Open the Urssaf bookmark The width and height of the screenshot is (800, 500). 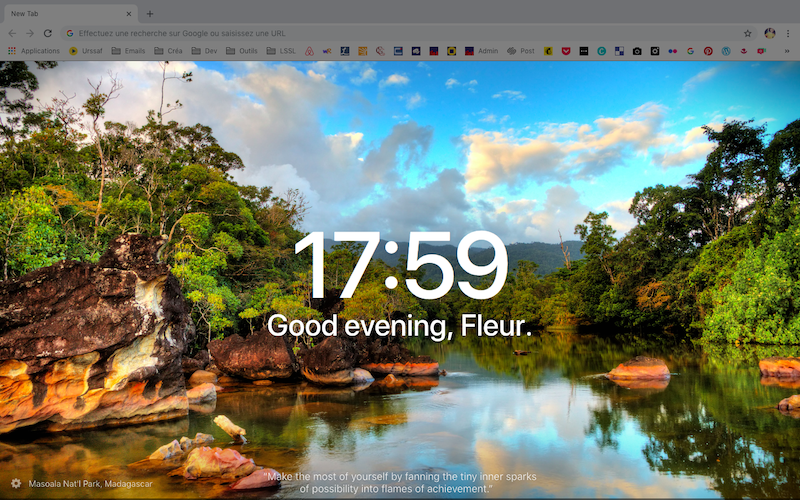click(x=86, y=50)
